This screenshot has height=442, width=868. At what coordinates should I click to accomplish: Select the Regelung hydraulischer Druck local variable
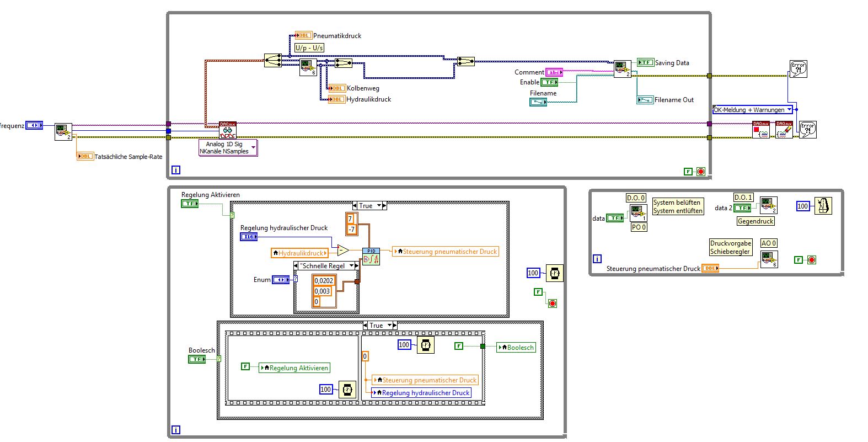click(x=421, y=393)
